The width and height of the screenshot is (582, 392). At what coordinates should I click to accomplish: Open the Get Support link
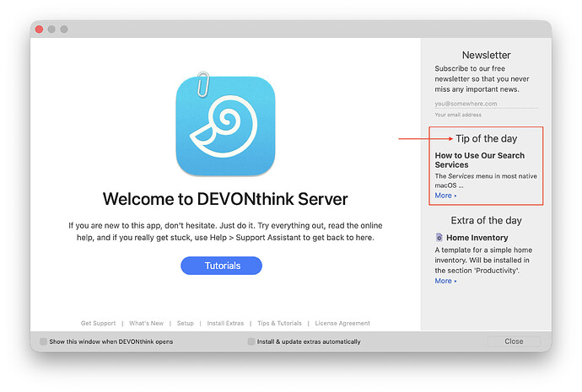[99, 323]
